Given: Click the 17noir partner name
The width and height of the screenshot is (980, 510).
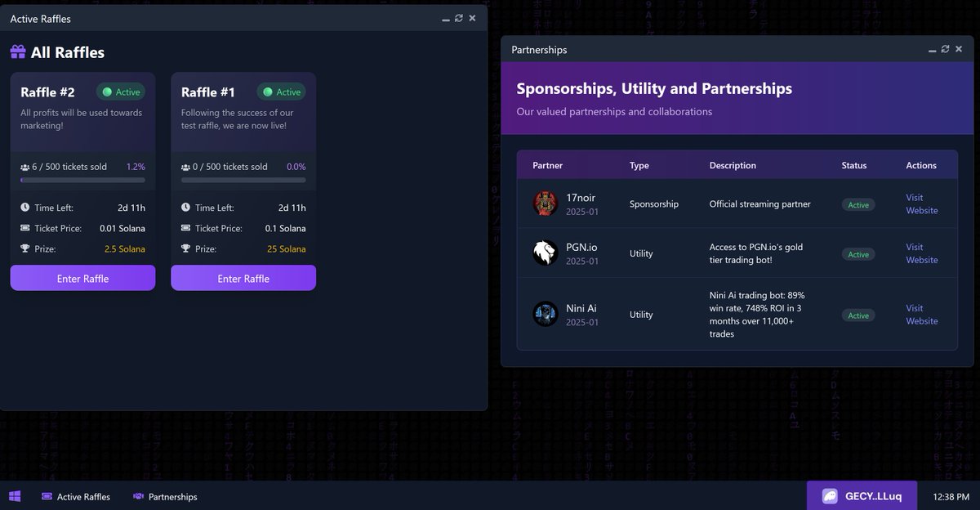Looking at the screenshot, I should pos(581,198).
